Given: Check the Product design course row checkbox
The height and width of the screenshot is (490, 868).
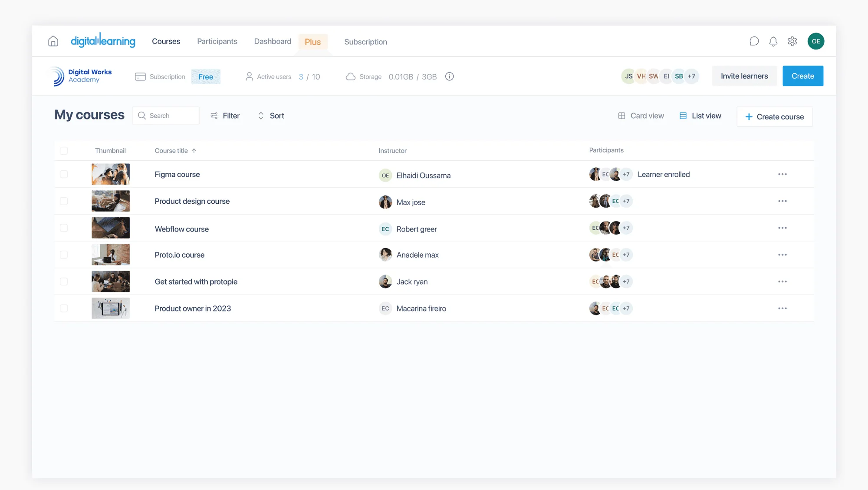Looking at the screenshot, I should tap(64, 201).
